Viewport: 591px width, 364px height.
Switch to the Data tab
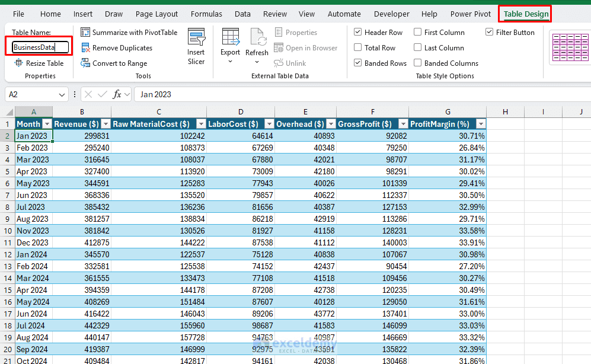[242, 14]
